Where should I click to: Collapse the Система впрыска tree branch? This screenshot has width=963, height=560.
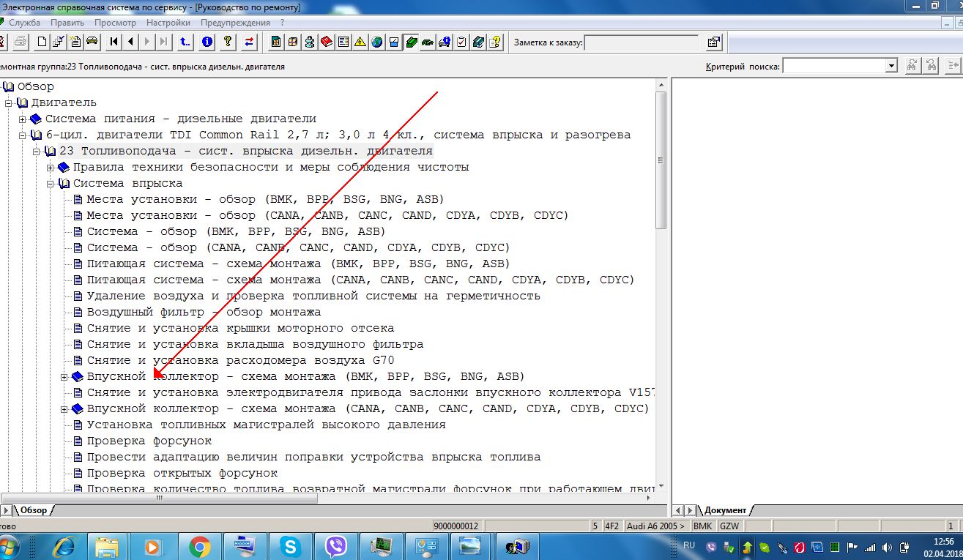[51, 184]
